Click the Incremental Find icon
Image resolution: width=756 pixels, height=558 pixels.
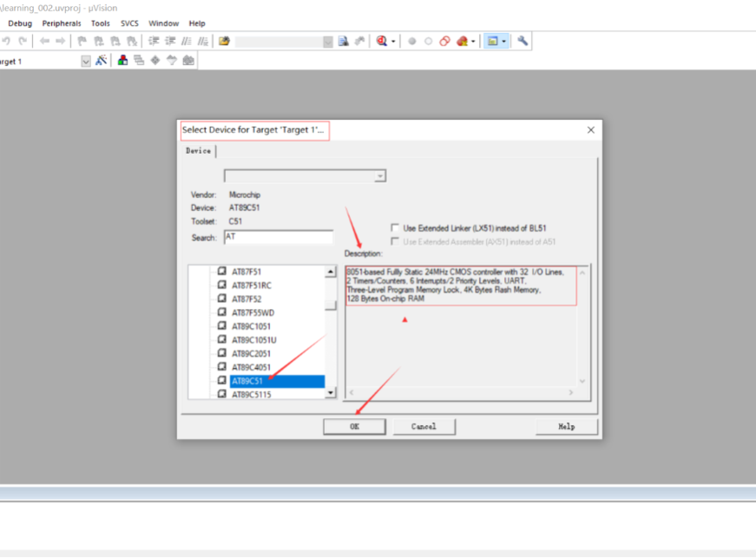coord(359,42)
